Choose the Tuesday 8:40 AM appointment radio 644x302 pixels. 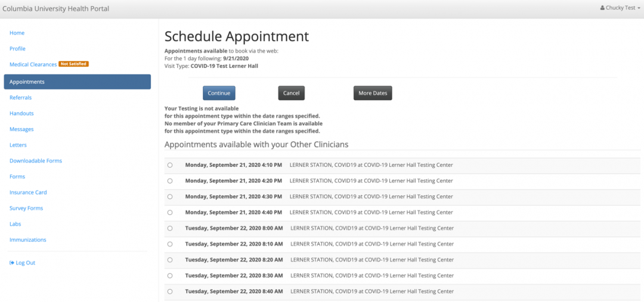tap(170, 291)
